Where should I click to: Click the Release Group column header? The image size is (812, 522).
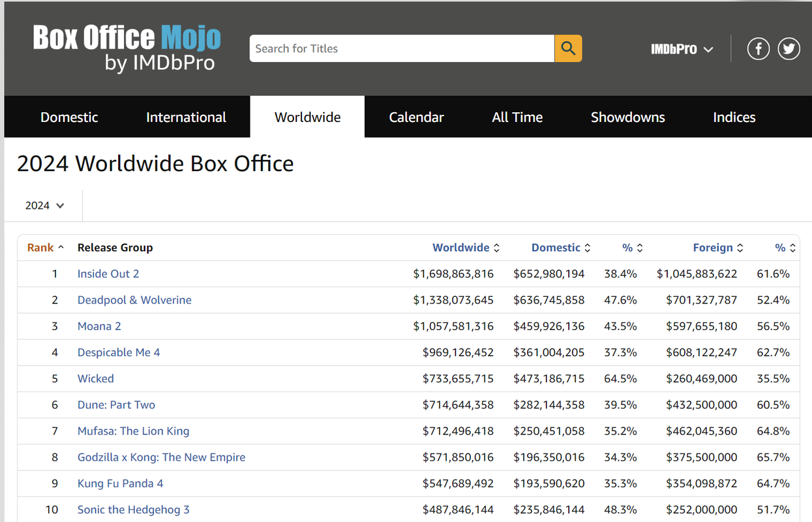(115, 248)
